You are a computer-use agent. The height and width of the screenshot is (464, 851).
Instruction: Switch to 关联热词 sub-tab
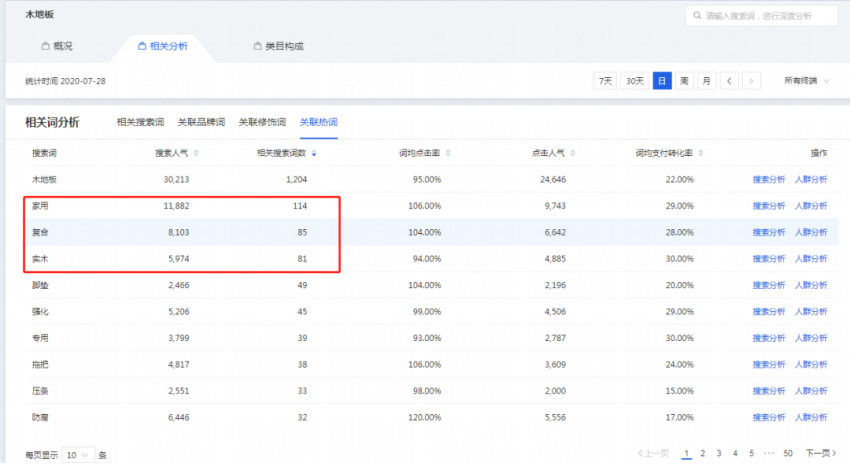tap(319, 122)
